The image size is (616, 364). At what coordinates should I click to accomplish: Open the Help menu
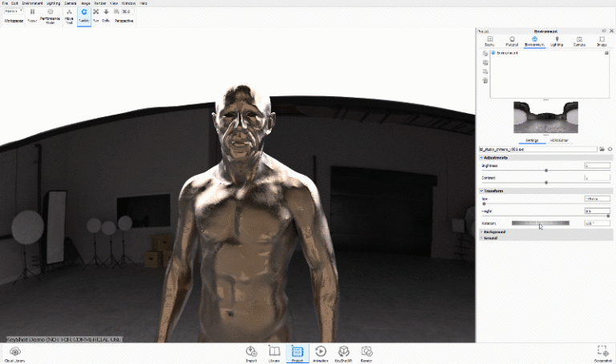click(144, 3)
